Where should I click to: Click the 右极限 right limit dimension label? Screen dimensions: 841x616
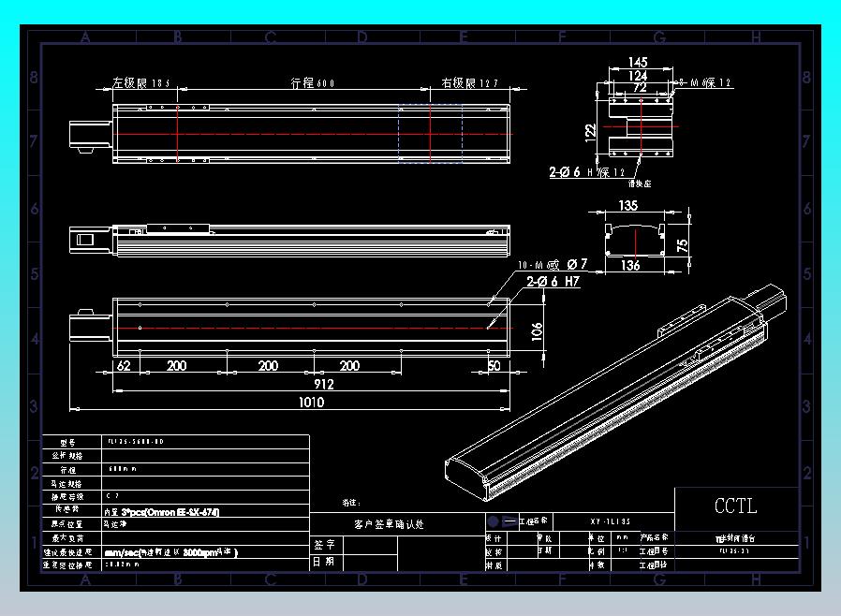click(469, 83)
